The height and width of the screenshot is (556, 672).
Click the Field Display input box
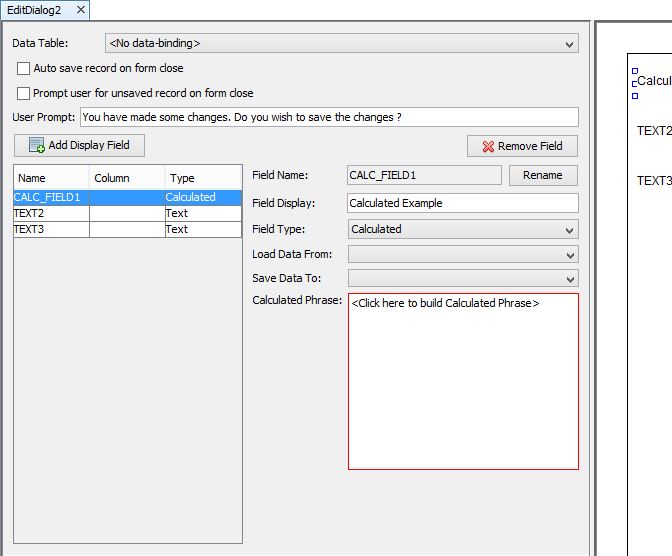462,203
